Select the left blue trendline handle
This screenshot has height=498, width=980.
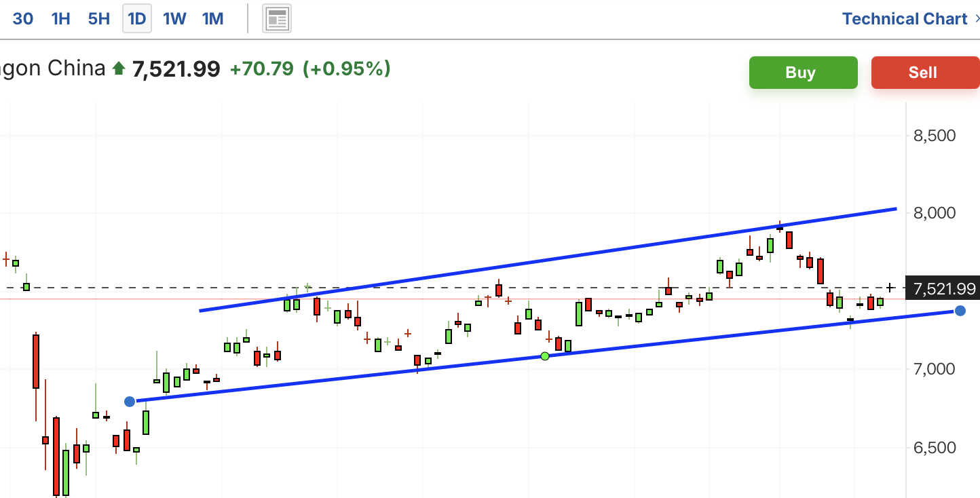pyautogui.click(x=130, y=401)
